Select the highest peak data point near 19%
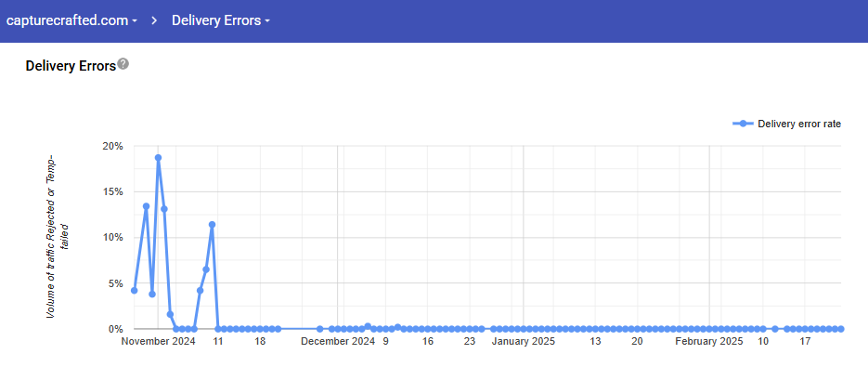Image resolution: width=868 pixels, height=367 pixels. tap(159, 157)
